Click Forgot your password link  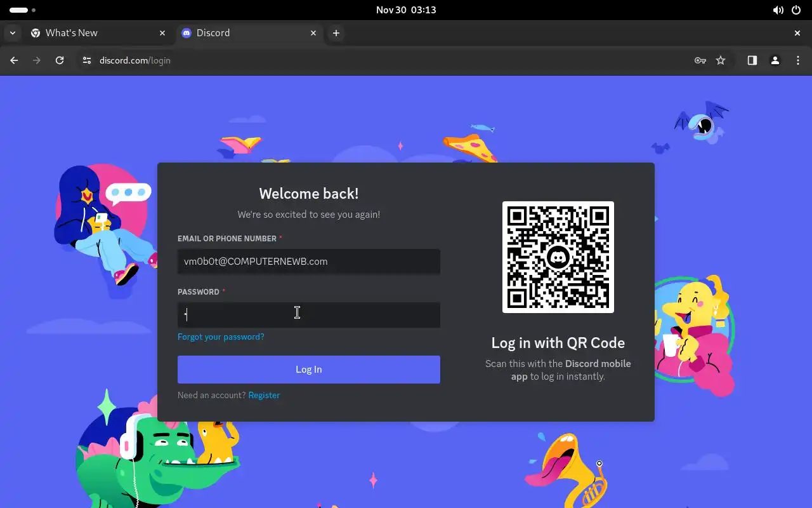click(221, 337)
